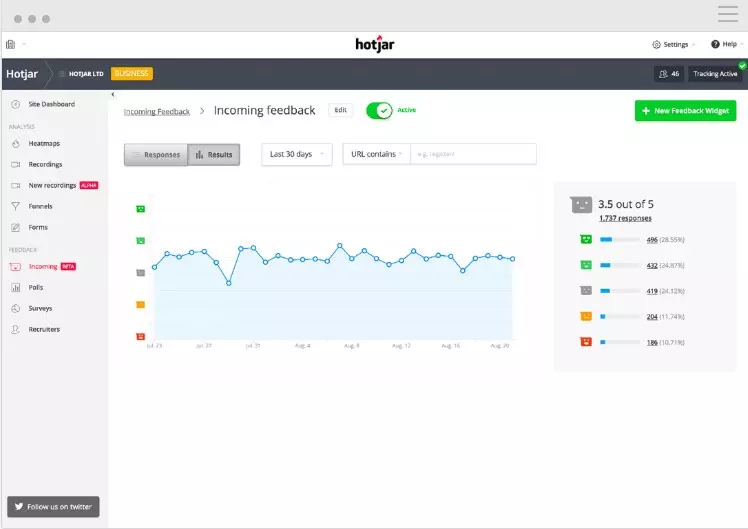Click the Surveys clock icon

point(16,309)
